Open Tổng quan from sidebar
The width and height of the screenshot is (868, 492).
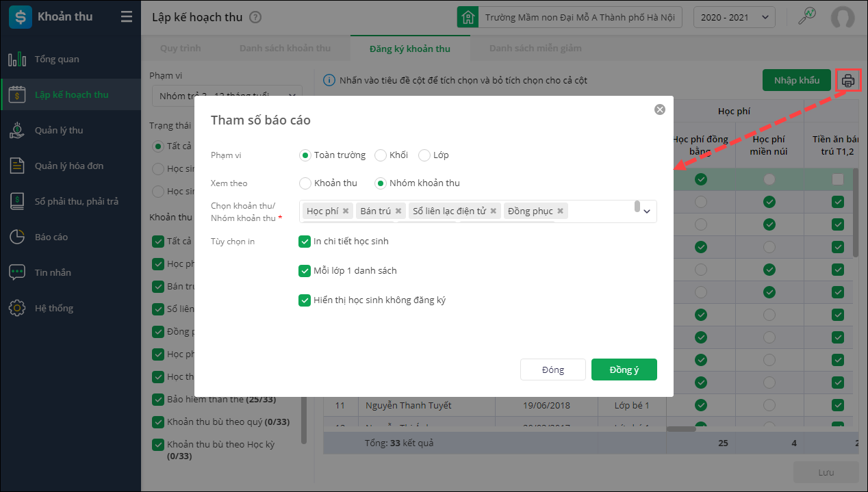(x=57, y=60)
